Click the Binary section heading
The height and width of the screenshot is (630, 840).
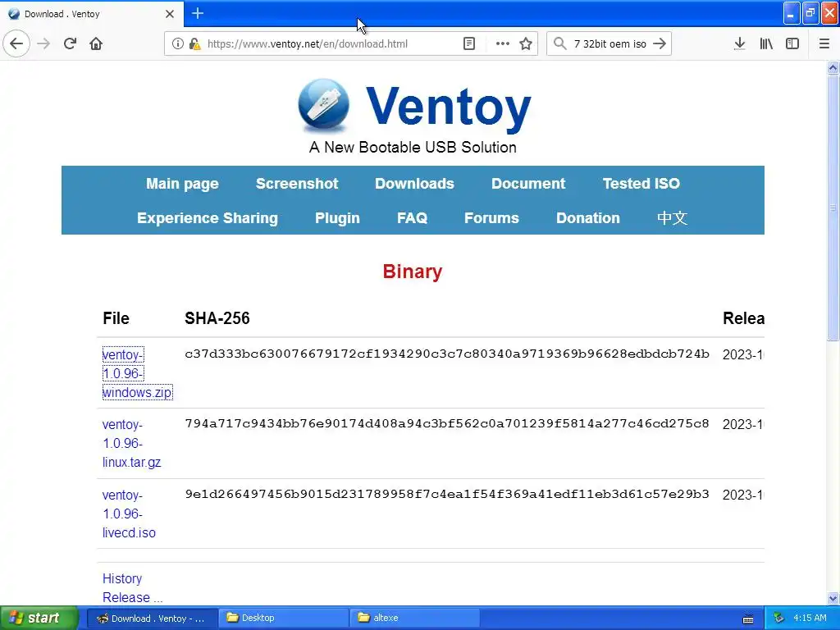tap(413, 272)
